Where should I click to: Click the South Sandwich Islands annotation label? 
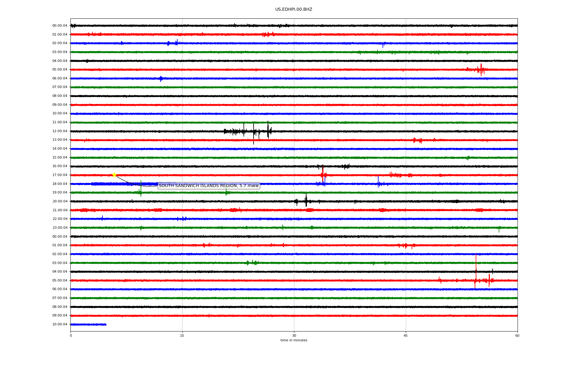tap(209, 186)
